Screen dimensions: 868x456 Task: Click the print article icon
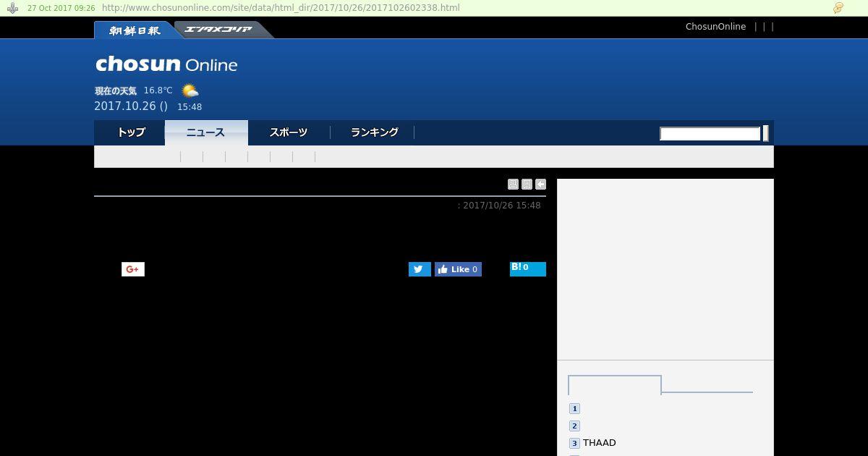point(513,185)
